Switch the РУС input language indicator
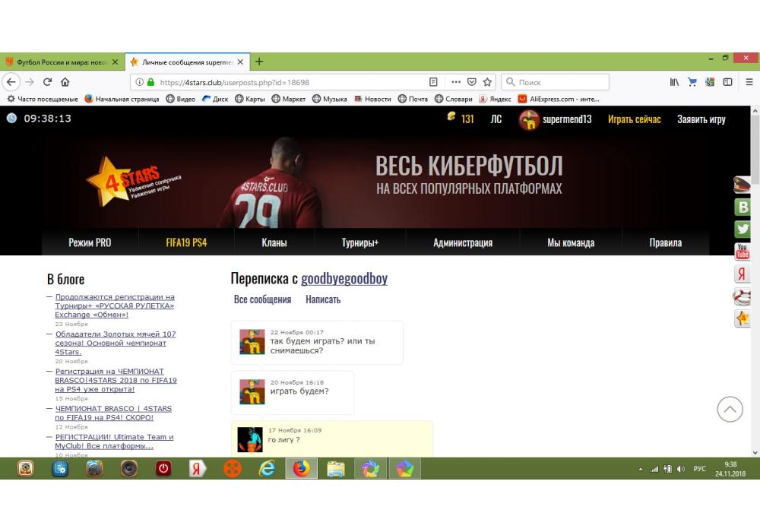 coord(699,468)
